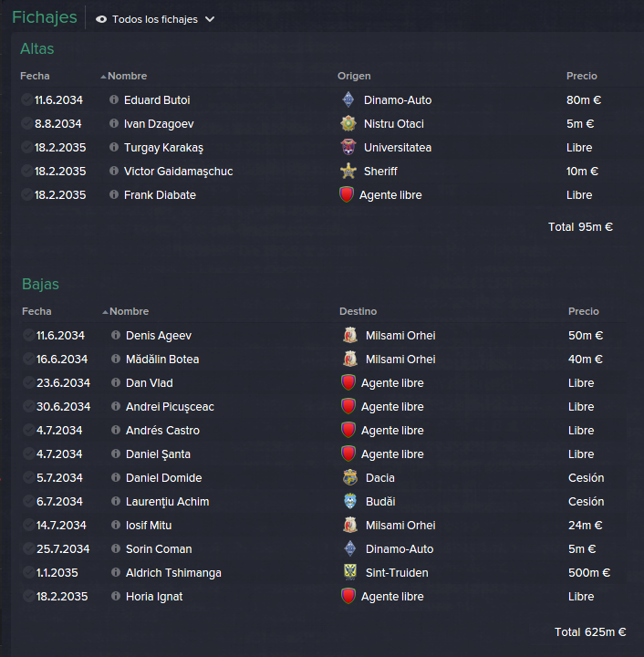The height and width of the screenshot is (657, 644).
Task: Open Milsami Orhei link in Iosif Mitu row
Action: [400, 525]
